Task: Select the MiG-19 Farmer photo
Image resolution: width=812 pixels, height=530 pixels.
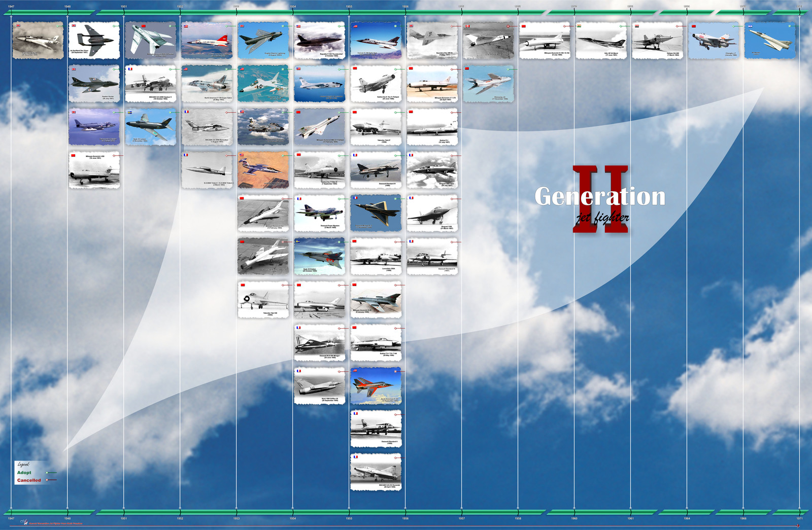Action: pyautogui.click(x=151, y=40)
